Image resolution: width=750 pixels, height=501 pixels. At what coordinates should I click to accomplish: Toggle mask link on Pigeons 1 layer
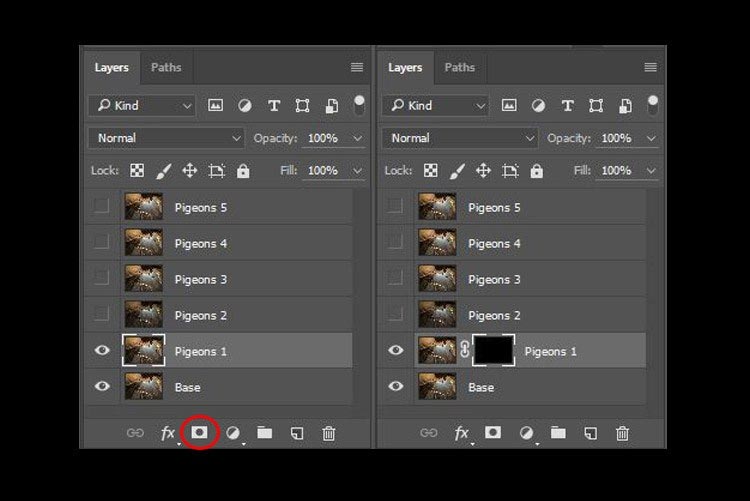pos(464,349)
